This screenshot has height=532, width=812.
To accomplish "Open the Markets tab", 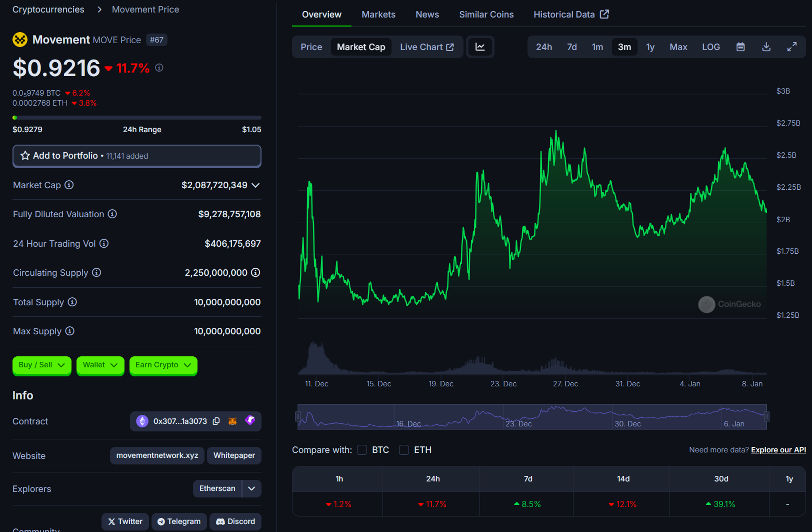I will (378, 15).
